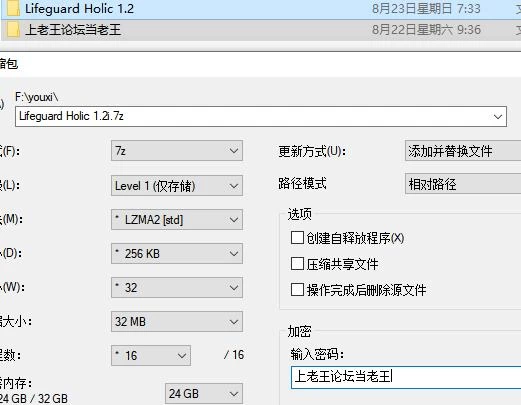Screen dimensions: 521x405
Task: Open the word size 32 dropdown
Action: pyautogui.click(x=177, y=288)
